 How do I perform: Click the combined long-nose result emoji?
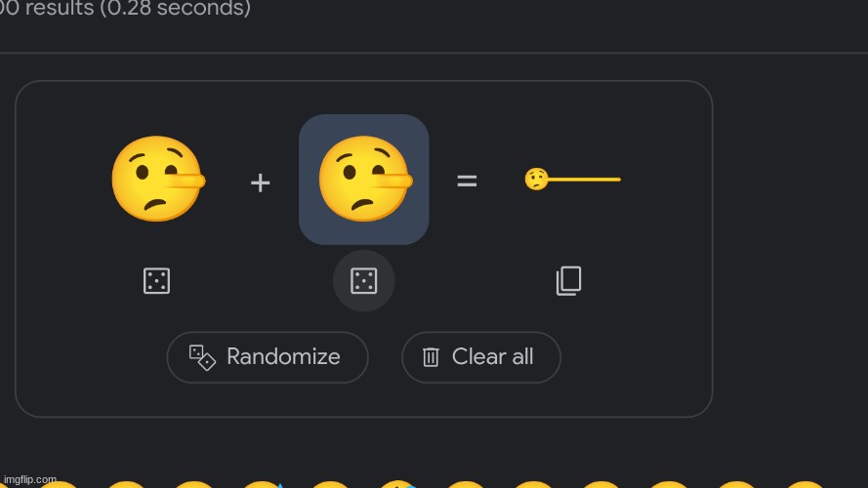tap(572, 180)
